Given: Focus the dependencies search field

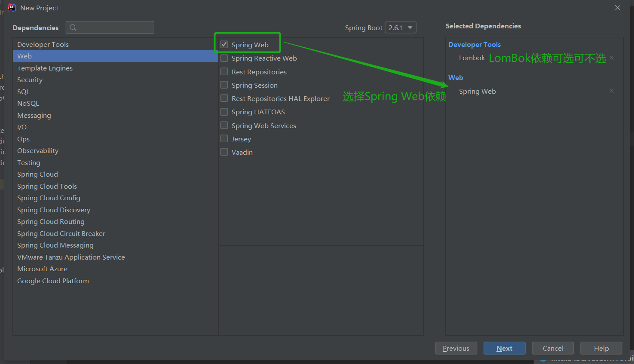Looking at the screenshot, I should [x=110, y=28].
